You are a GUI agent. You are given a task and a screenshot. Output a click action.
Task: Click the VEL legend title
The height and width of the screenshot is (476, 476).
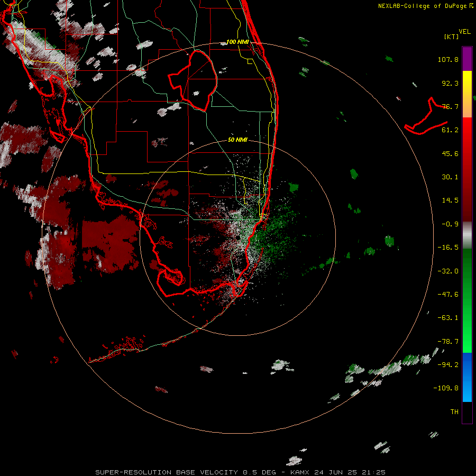[464, 32]
